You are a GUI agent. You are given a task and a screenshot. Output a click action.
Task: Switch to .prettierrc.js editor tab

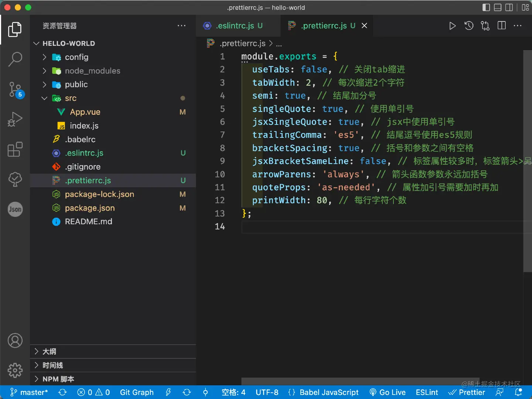(x=327, y=26)
